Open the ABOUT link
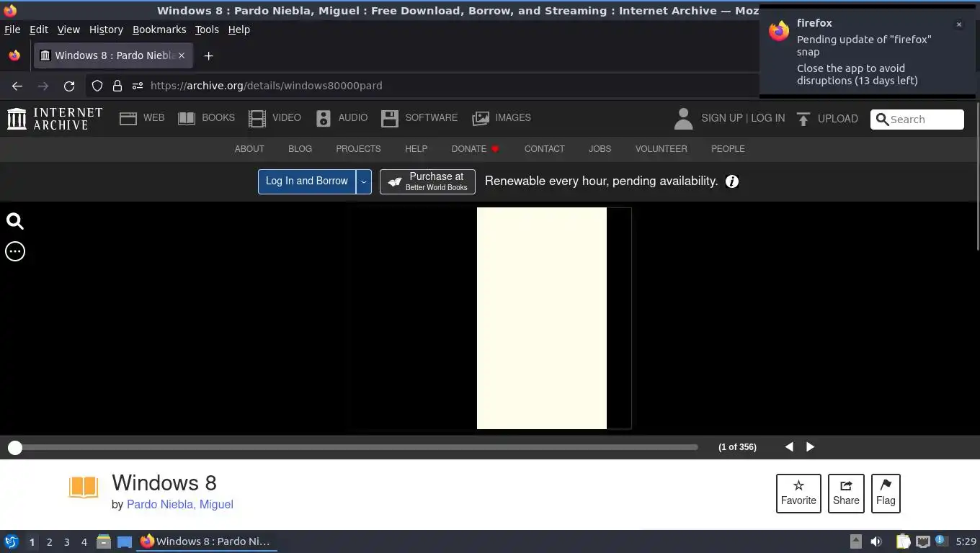Image resolution: width=980 pixels, height=553 pixels. pyautogui.click(x=249, y=149)
